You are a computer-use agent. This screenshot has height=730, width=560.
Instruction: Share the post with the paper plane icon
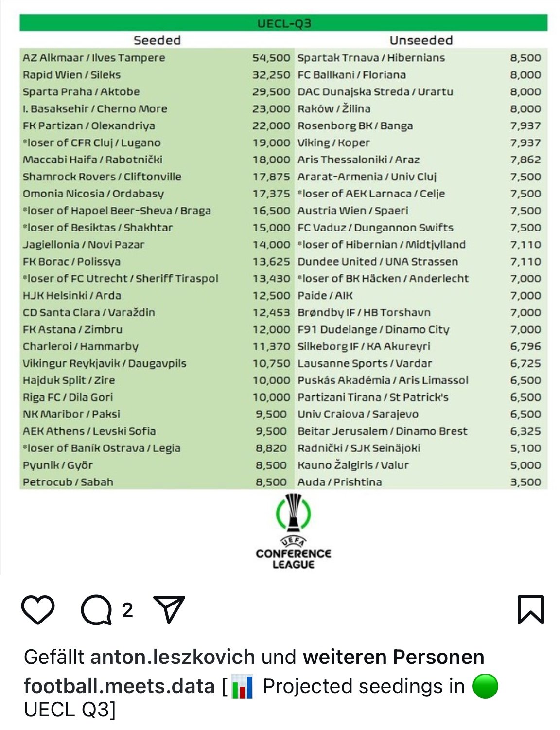[169, 609]
